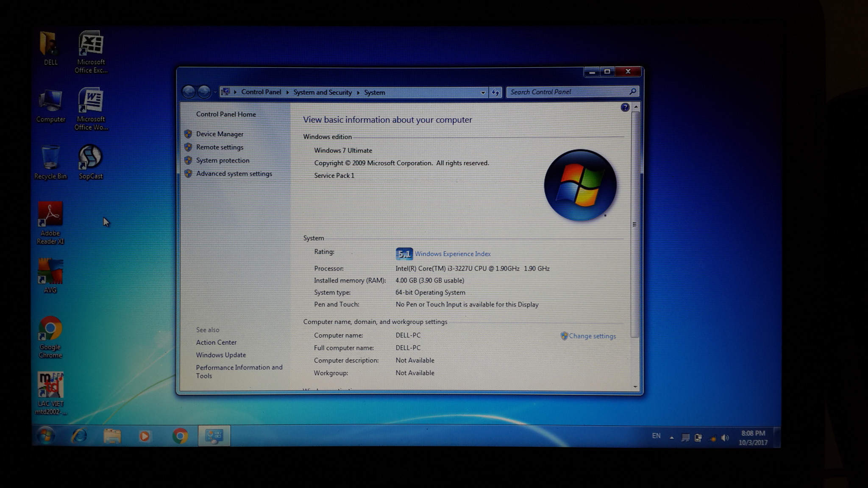
Task: Expand the arrow before Control Panel breadcrumb
Action: 235,92
